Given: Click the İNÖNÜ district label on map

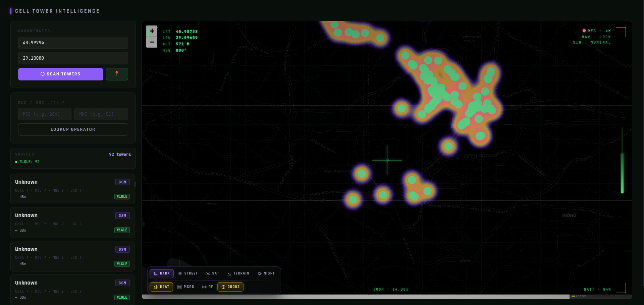Looking at the screenshot, I should pos(569,216).
